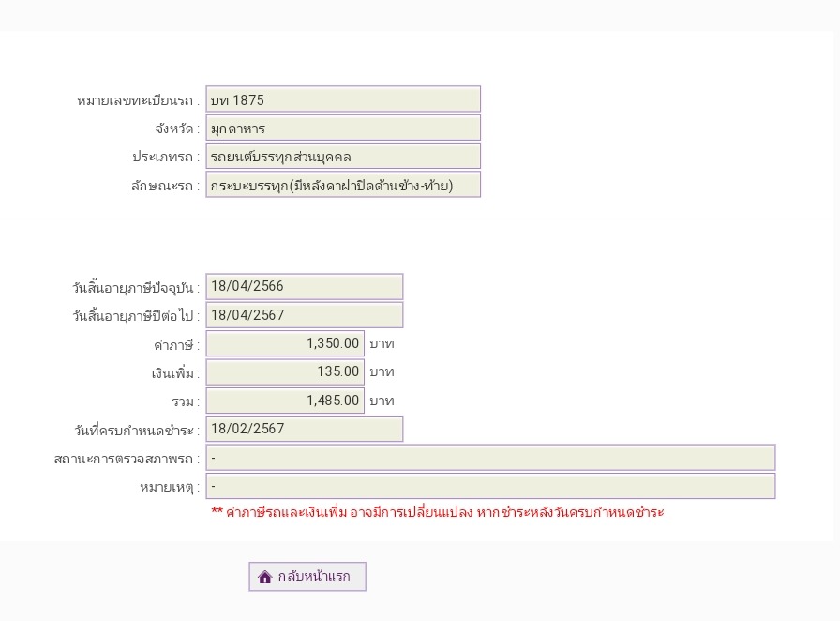Click the บาท unit beside รวม
The height and width of the screenshot is (621, 840).
coord(382,401)
